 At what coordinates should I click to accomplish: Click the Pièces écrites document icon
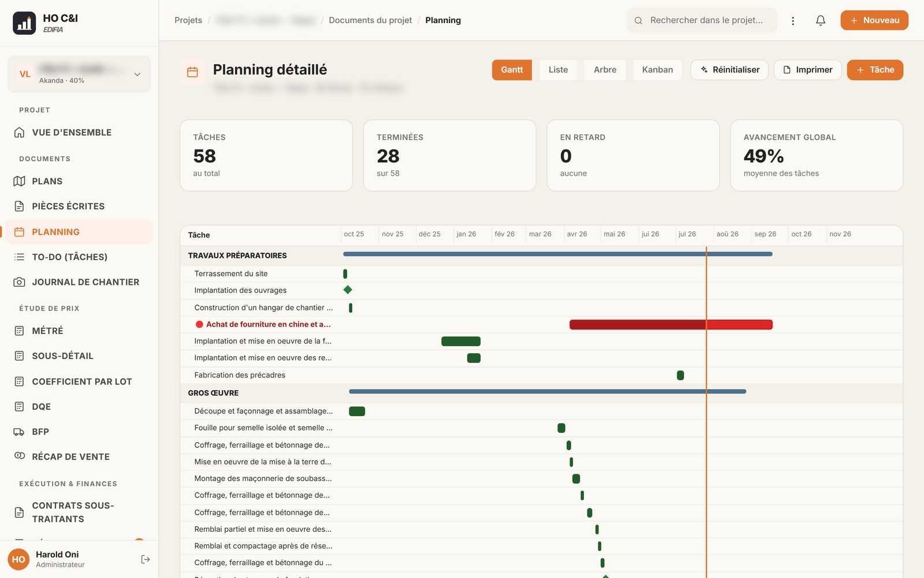[19, 206]
